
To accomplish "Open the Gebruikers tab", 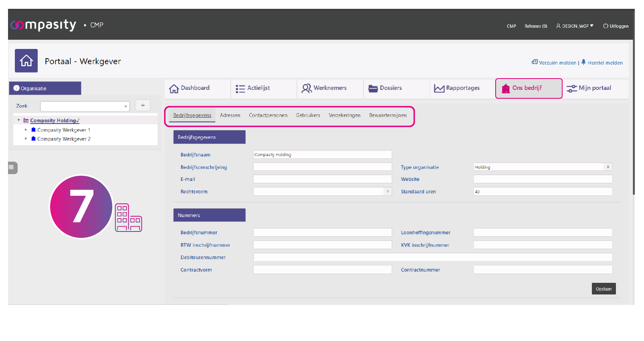I will [308, 115].
